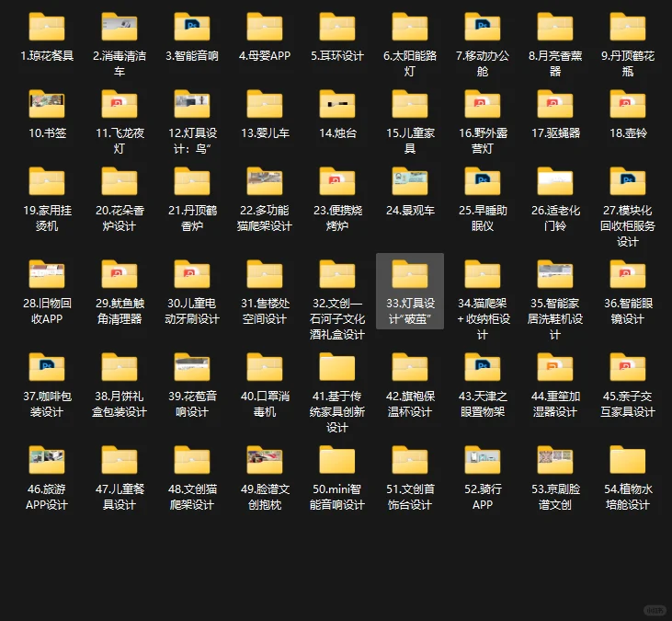Image resolution: width=672 pixels, height=621 pixels.
Task: Click the 4.母婴APP folder icon
Action: (265, 27)
